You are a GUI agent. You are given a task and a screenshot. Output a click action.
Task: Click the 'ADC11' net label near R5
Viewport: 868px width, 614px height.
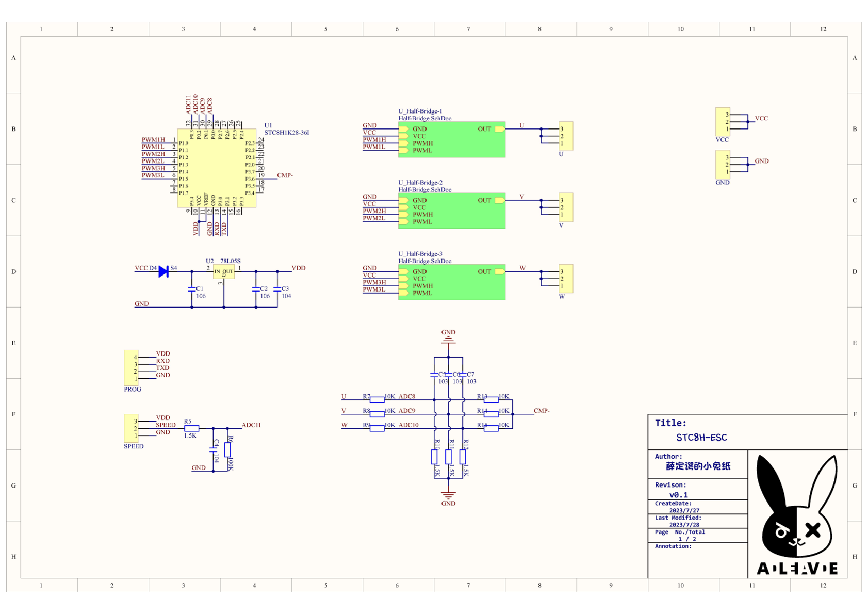[x=252, y=425]
